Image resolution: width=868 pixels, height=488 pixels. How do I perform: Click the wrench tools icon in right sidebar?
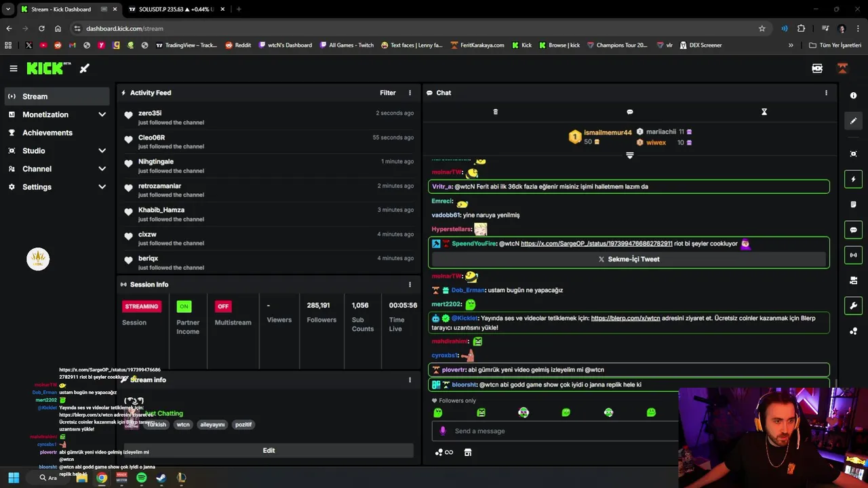tap(853, 306)
